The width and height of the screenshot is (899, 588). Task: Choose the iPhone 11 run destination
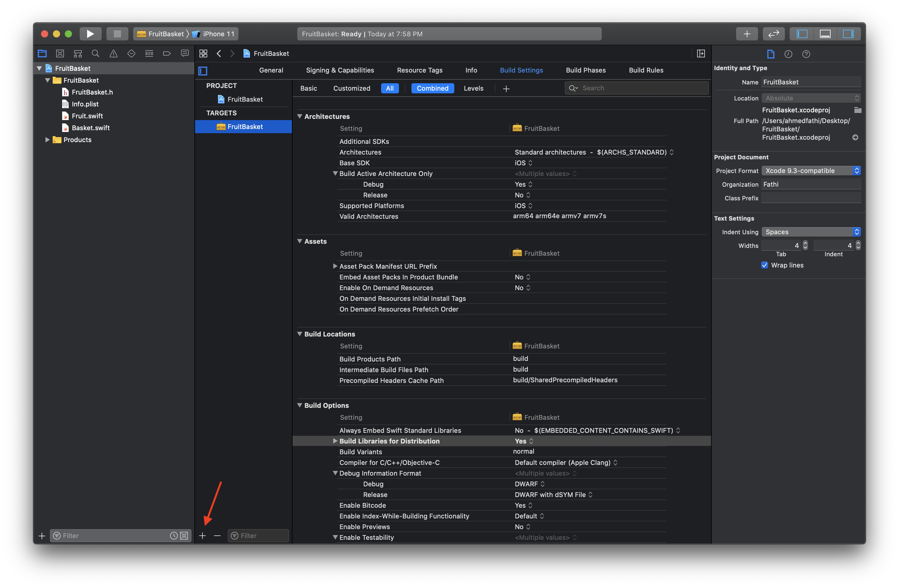213,34
